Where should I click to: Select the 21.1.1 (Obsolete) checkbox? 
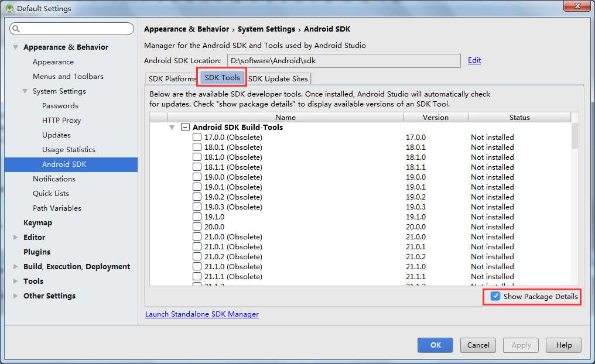(x=197, y=276)
